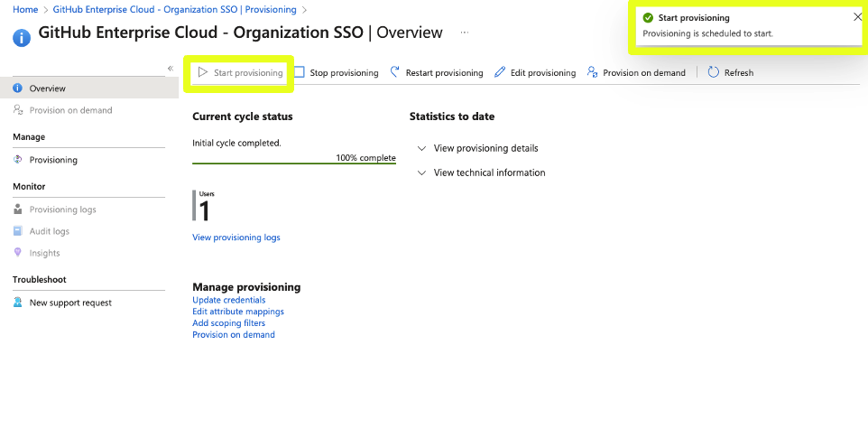Go to Home breadcrumb
Image resolution: width=868 pixels, height=438 pixels.
25,9
